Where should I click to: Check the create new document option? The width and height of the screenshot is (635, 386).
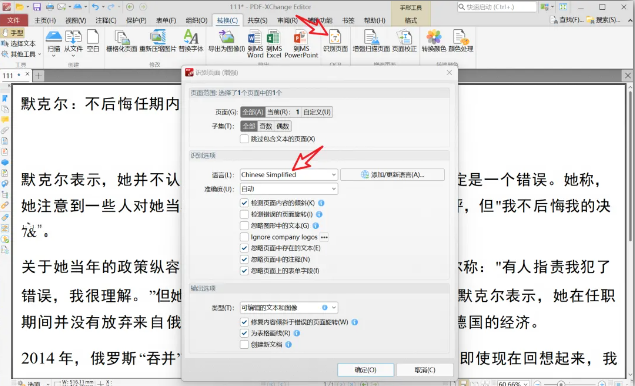tap(244, 345)
